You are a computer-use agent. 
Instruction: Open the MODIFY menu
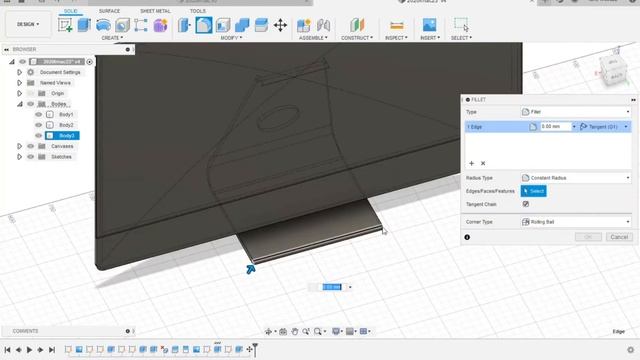pos(231,38)
